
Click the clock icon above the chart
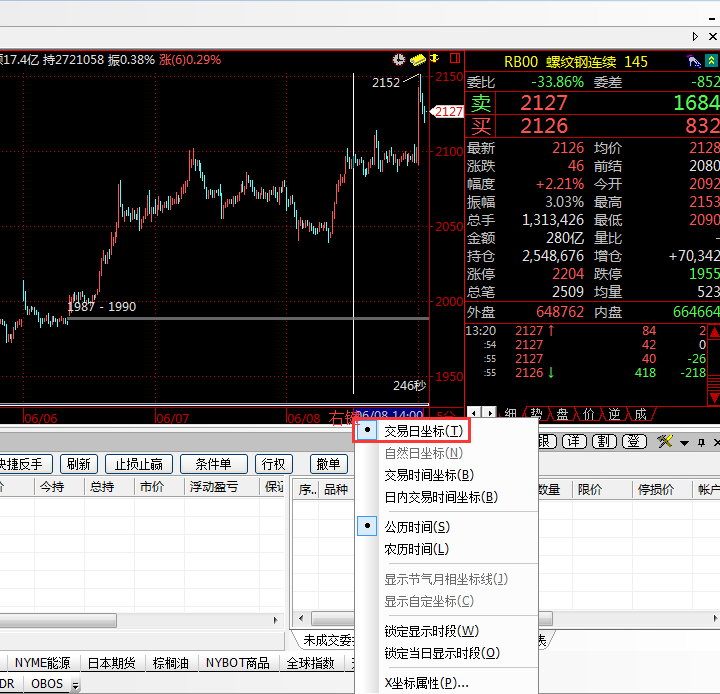(399, 60)
